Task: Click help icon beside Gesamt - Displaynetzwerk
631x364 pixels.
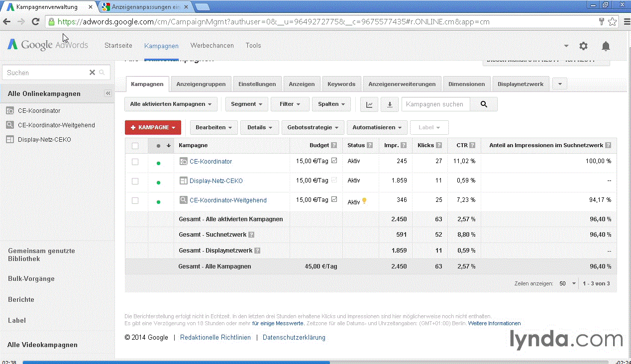Action: point(257,251)
